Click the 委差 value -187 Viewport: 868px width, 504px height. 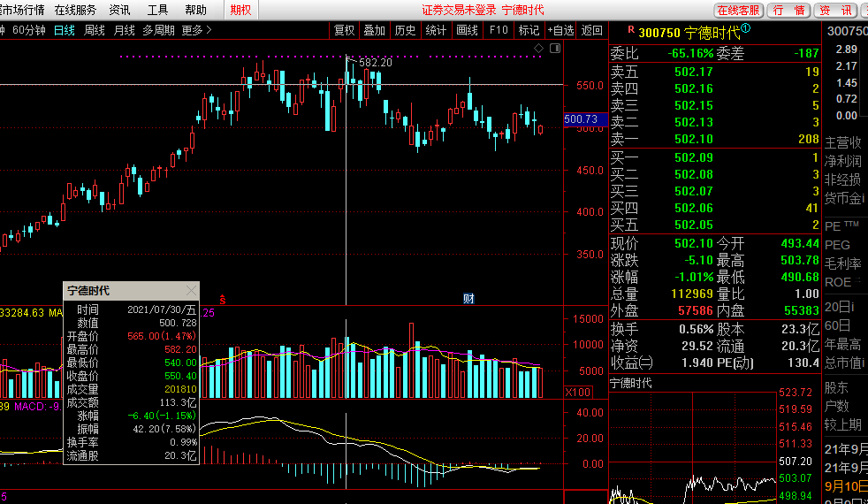(x=806, y=54)
